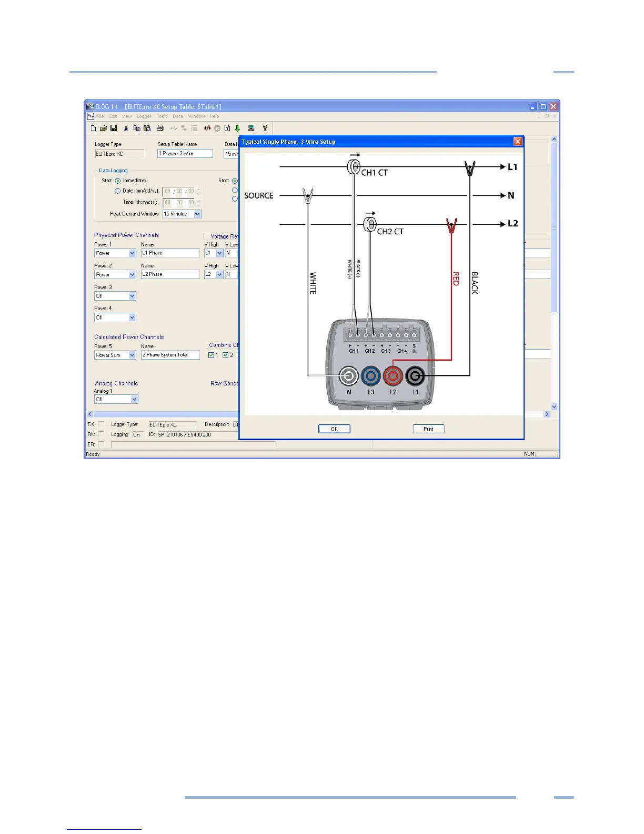Open Power 3 Off dropdown

click(132, 296)
